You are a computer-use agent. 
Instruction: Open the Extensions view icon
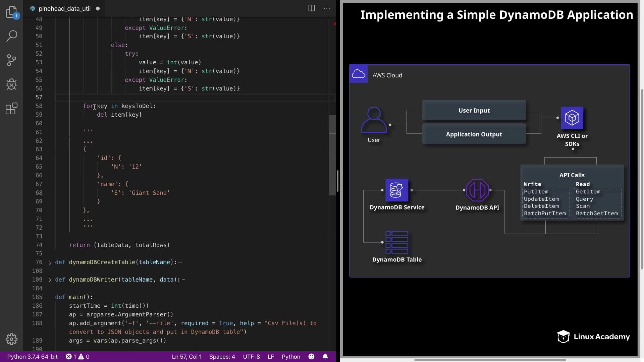coord(11,109)
